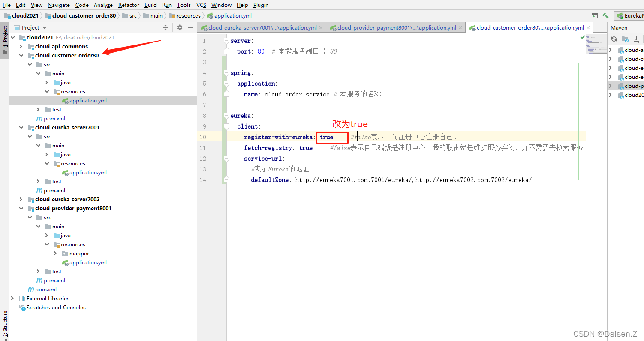Click the green inspection checkmark in editor

pyautogui.click(x=582, y=37)
